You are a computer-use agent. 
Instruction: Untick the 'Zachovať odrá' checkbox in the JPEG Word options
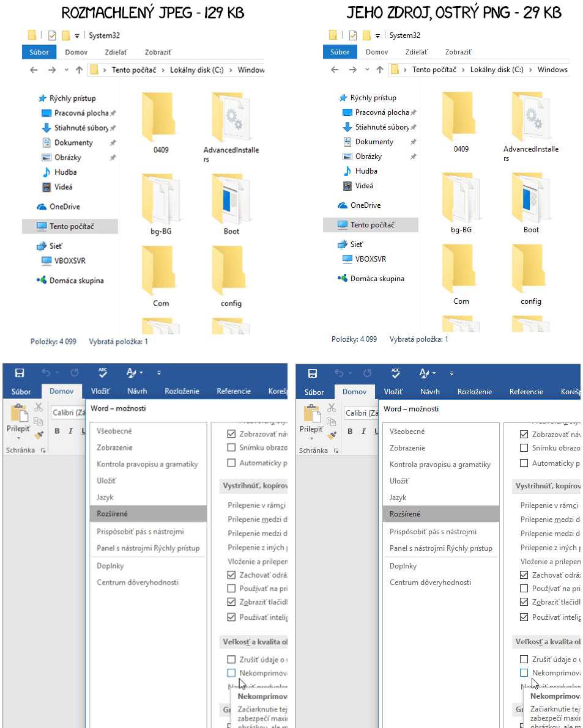coord(231,575)
